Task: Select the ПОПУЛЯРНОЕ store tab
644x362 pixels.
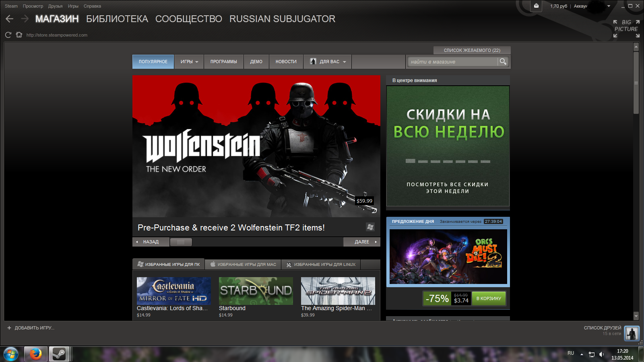Action: click(153, 62)
